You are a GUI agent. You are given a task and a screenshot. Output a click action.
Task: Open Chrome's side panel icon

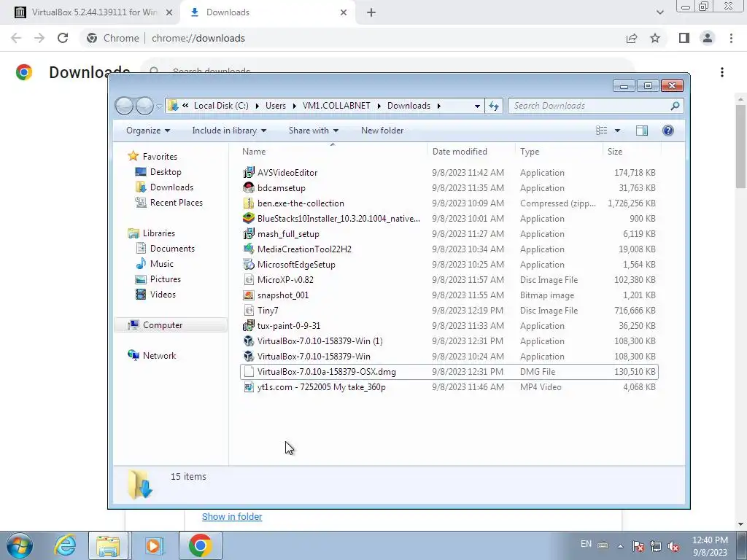[684, 38]
